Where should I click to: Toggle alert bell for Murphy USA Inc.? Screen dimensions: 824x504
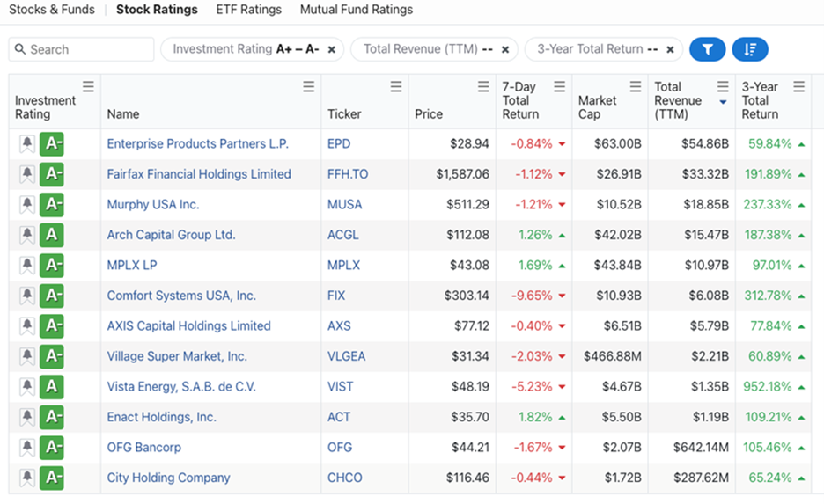(x=26, y=205)
